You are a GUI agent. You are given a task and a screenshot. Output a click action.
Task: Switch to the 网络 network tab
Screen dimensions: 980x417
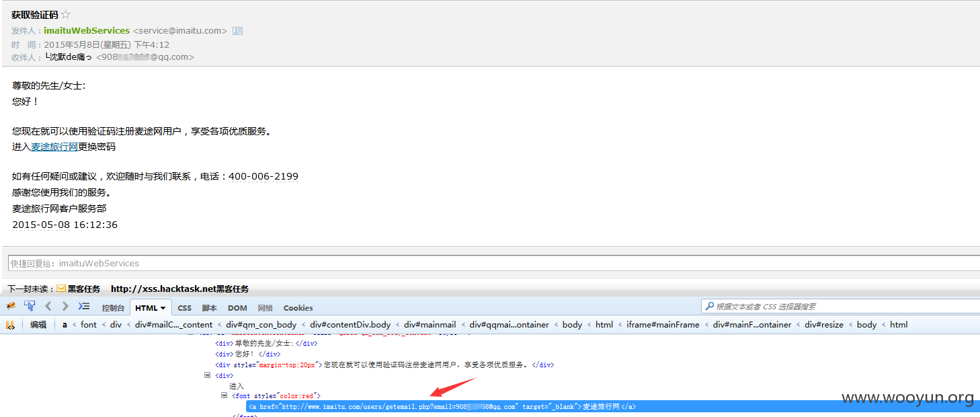[x=265, y=308]
